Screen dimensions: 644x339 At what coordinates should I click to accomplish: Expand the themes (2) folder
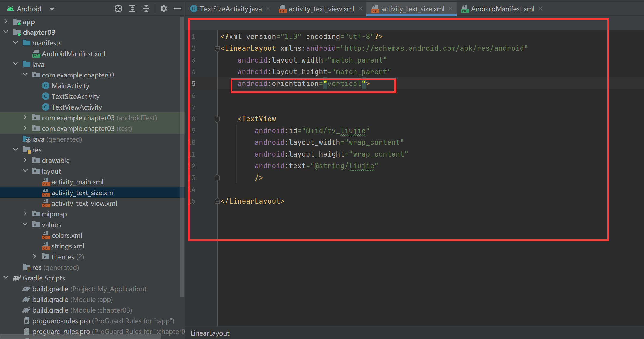(x=35, y=256)
